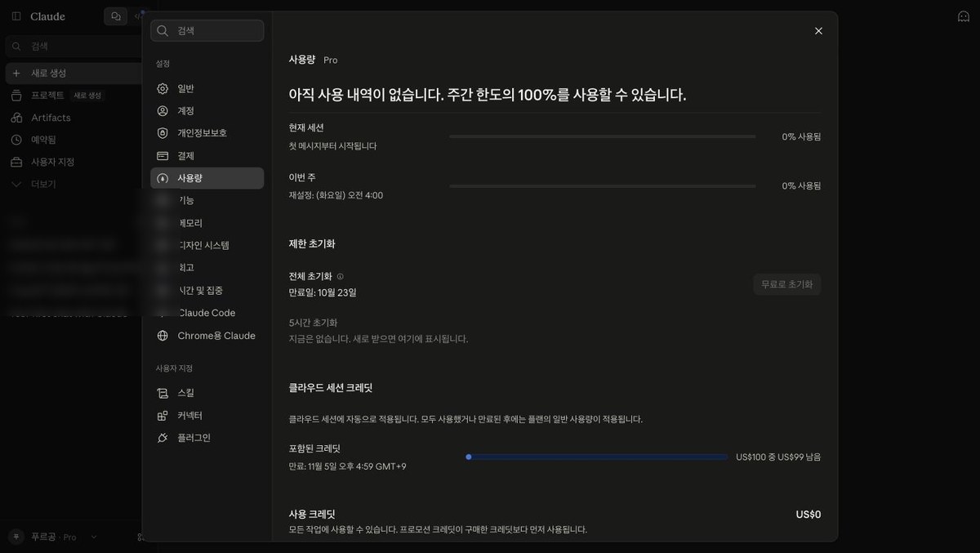This screenshot has height=553, width=980.
Task: Click the 새로 생성 badge beside 프로젝트
Action: click(87, 96)
